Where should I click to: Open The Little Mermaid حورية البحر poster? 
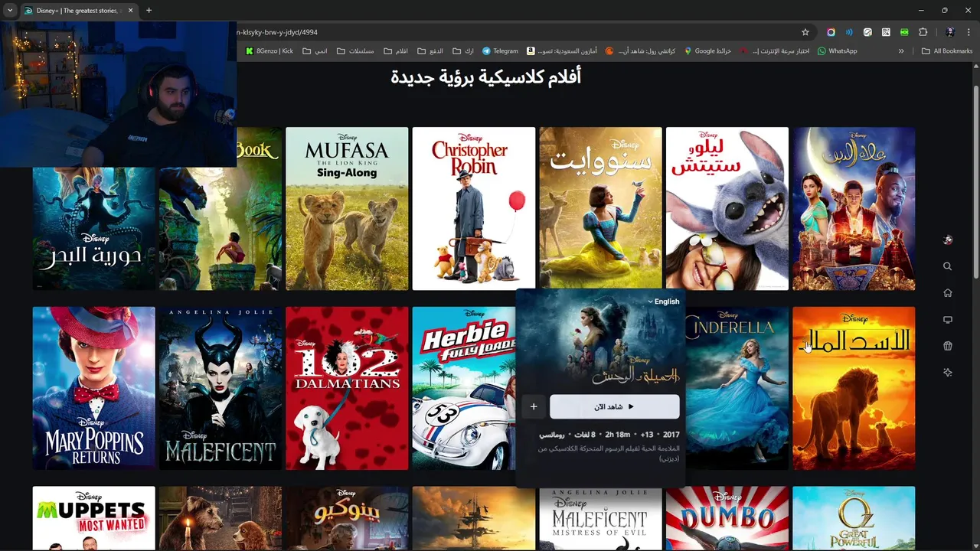[93, 228]
